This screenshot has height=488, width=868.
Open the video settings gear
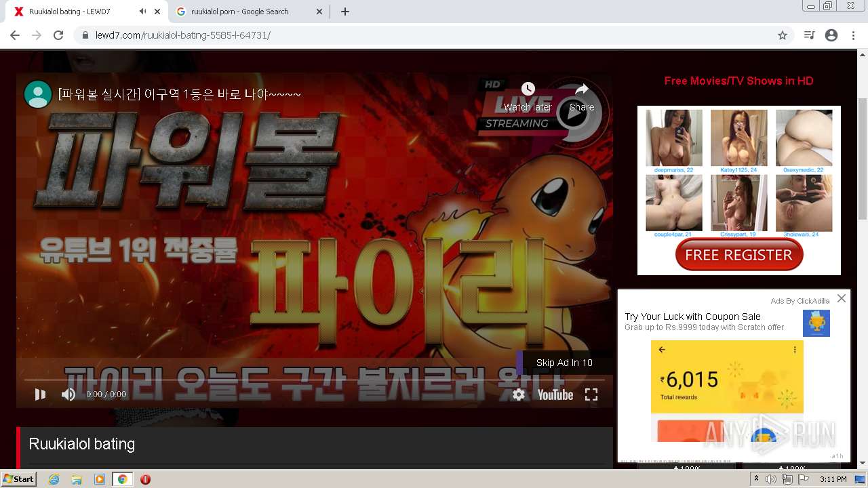[x=519, y=394]
